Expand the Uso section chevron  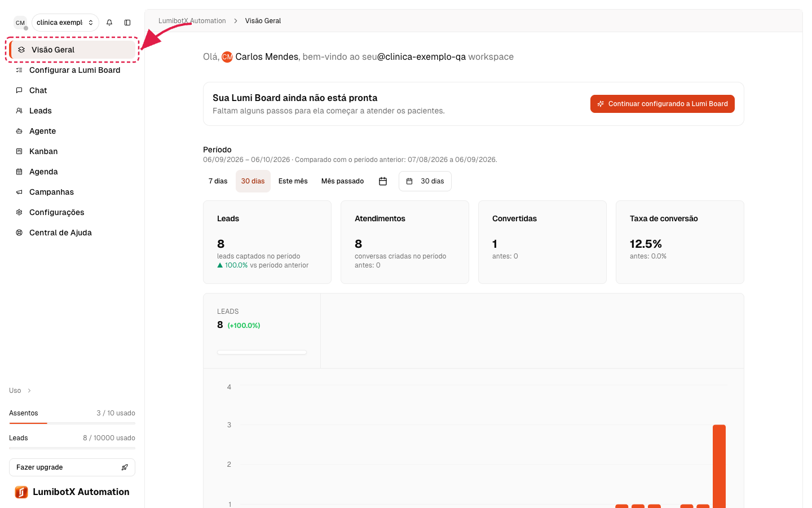29,391
